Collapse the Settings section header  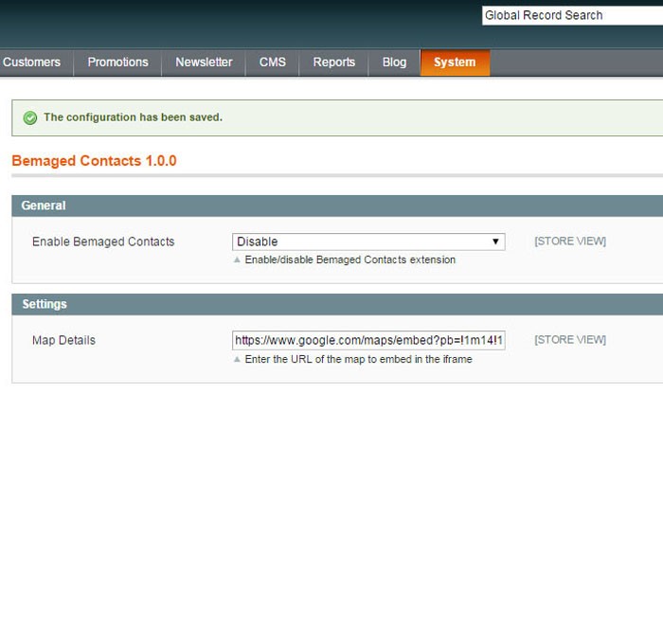337,304
